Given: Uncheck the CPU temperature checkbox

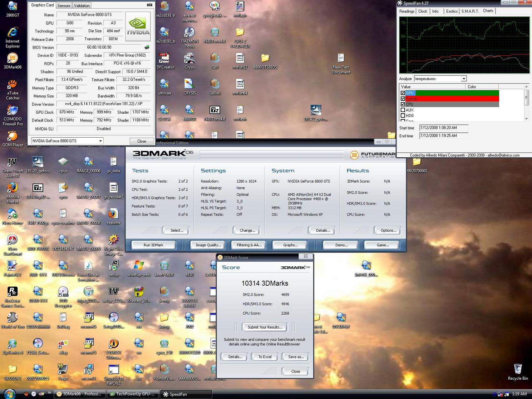Looking at the screenshot, I should (x=403, y=104).
